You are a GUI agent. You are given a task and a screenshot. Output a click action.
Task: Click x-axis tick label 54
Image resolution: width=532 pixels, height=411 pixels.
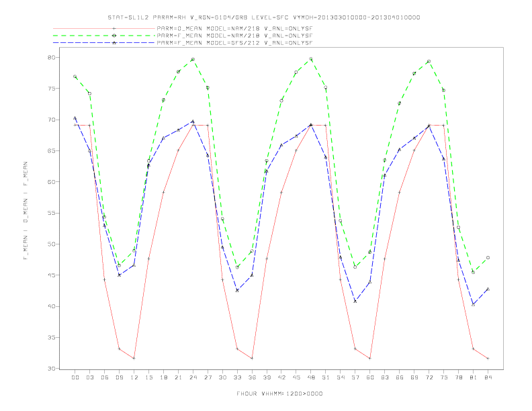[341, 377]
